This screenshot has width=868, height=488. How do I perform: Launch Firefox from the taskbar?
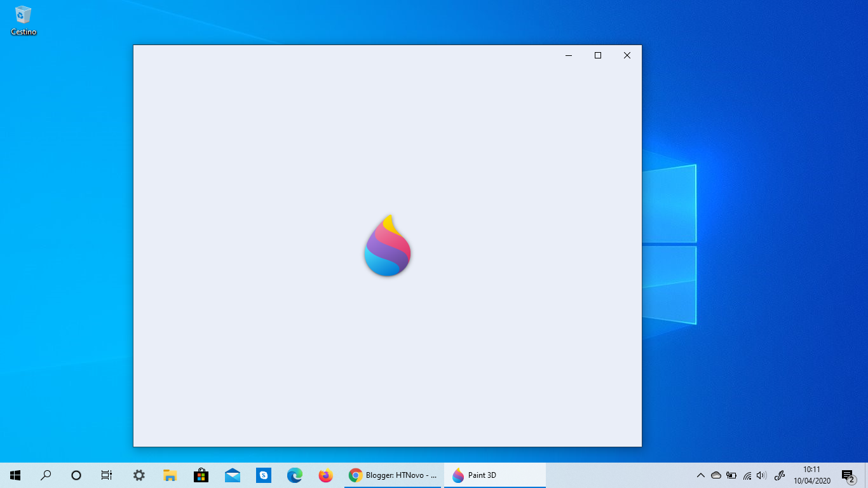[x=325, y=475]
